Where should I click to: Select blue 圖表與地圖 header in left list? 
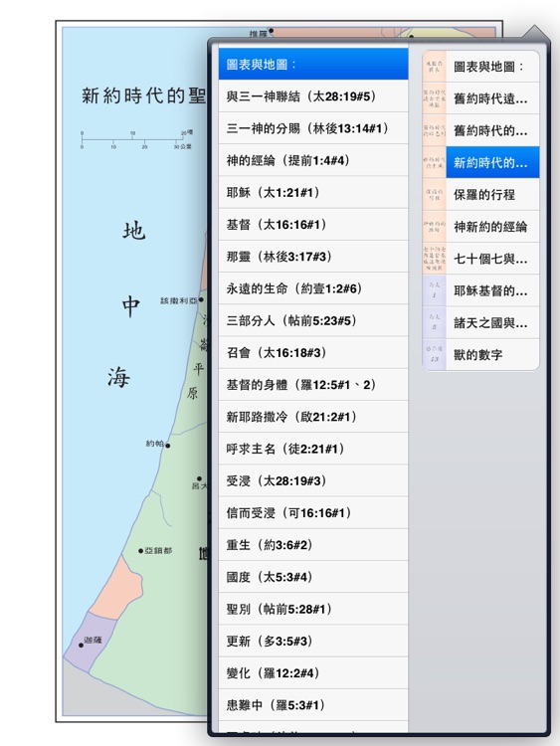313,65
